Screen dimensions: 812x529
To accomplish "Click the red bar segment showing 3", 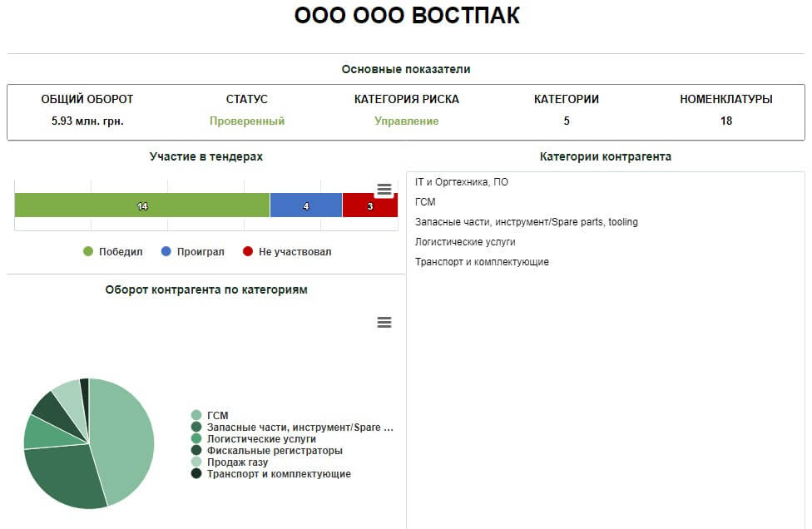I will [369, 205].
